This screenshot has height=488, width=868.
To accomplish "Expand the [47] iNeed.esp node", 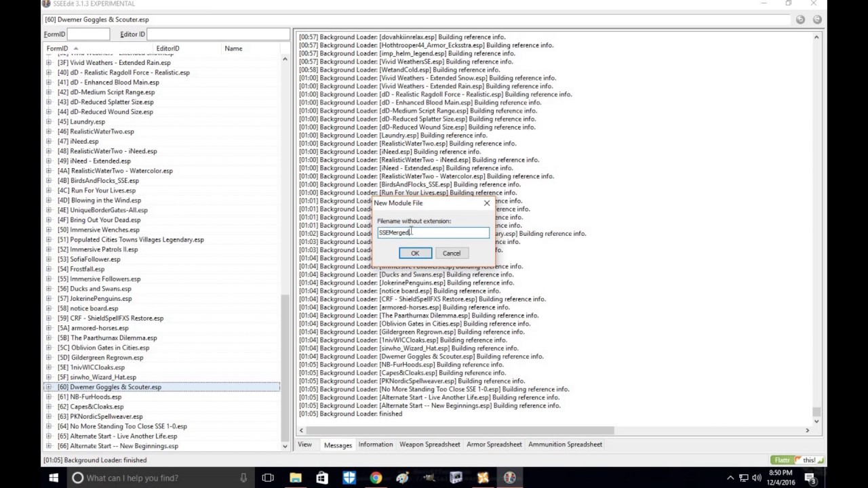I will (x=49, y=142).
